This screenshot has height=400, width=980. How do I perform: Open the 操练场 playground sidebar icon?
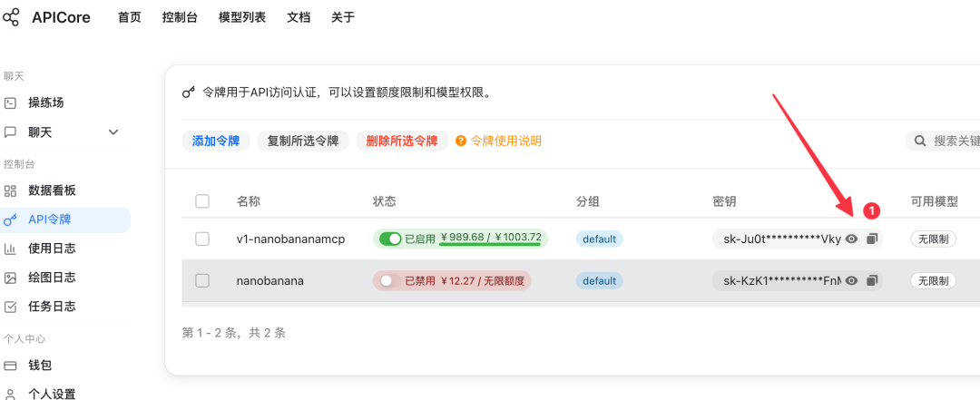tap(10, 102)
